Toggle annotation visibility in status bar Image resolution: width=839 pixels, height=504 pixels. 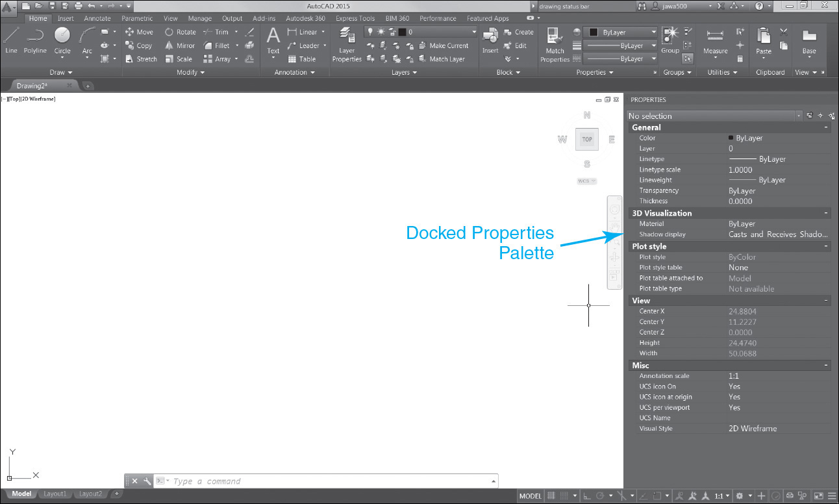(680, 496)
